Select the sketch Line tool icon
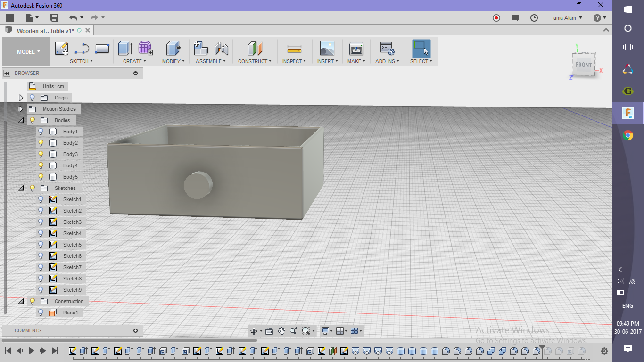The height and width of the screenshot is (362, 644). click(x=82, y=49)
